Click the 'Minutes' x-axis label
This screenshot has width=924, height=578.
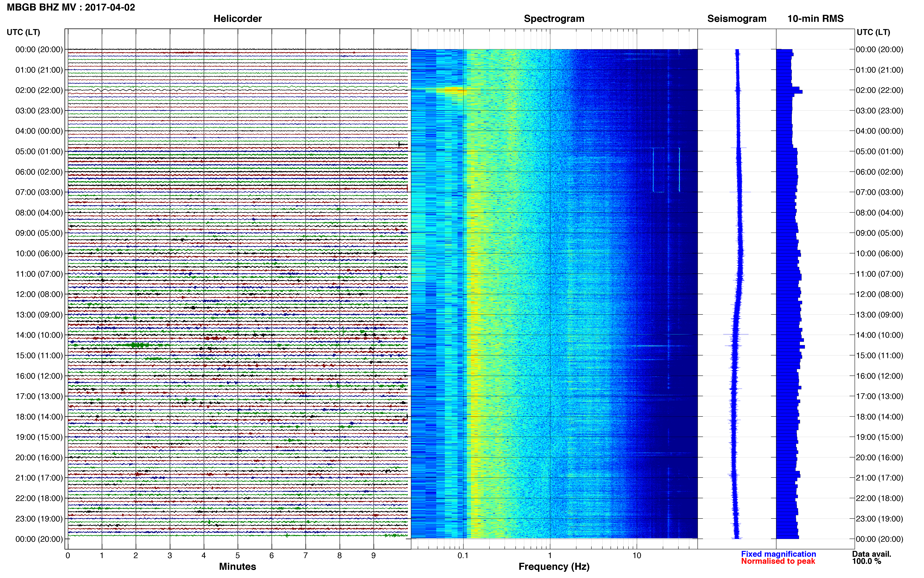point(238,566)
